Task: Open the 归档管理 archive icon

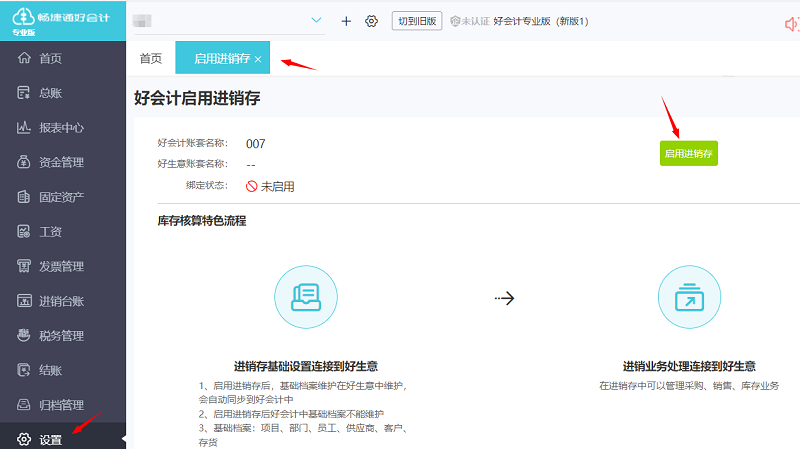Action: [24, 405]
